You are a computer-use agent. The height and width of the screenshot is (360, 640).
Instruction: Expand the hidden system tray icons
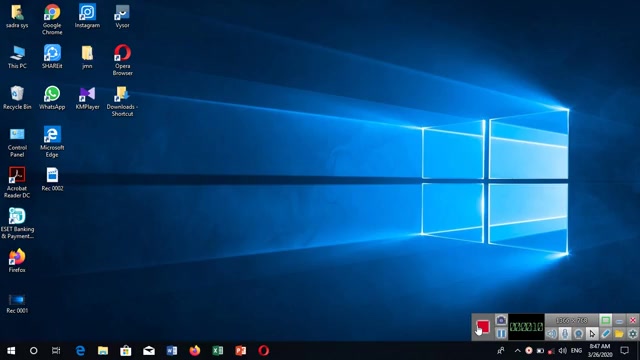click(x=517, y=351)
